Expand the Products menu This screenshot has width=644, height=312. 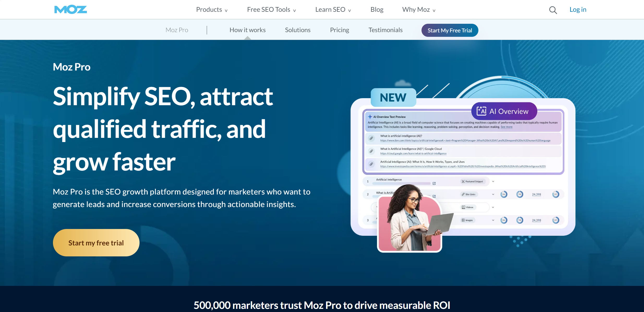(x=212, y=10)
